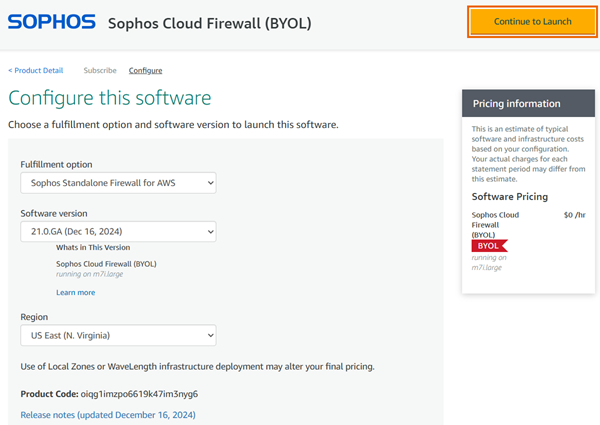Screen dimensions: 600x425
Task: Click the product code value
Action: [139, 394]
